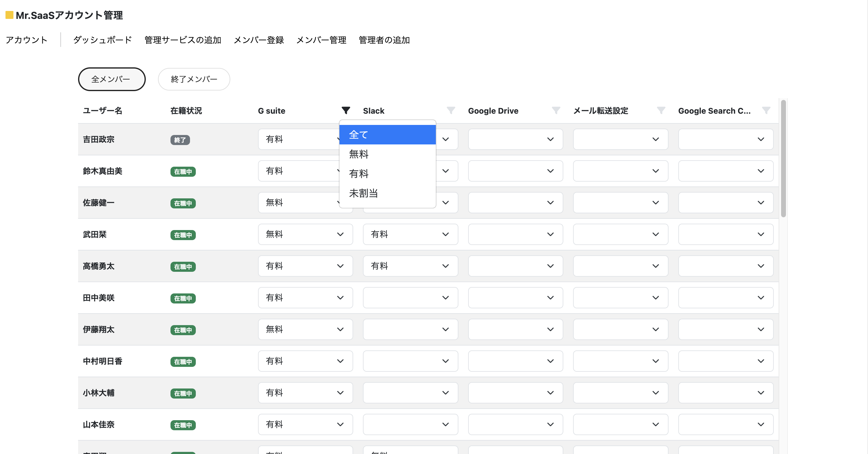Open G suite dropdown for 佐藤健一
The image size is (868, 454).
coord(299,202)
